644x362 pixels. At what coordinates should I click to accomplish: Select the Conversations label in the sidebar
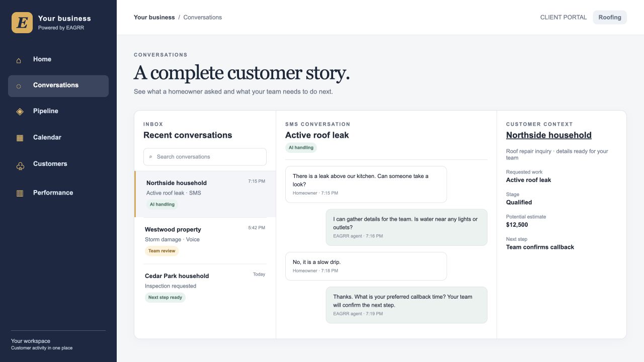(x=56, y=85)
